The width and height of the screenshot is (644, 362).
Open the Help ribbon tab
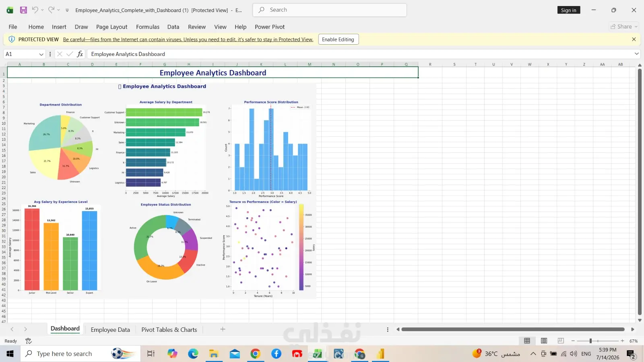(241, 27)
